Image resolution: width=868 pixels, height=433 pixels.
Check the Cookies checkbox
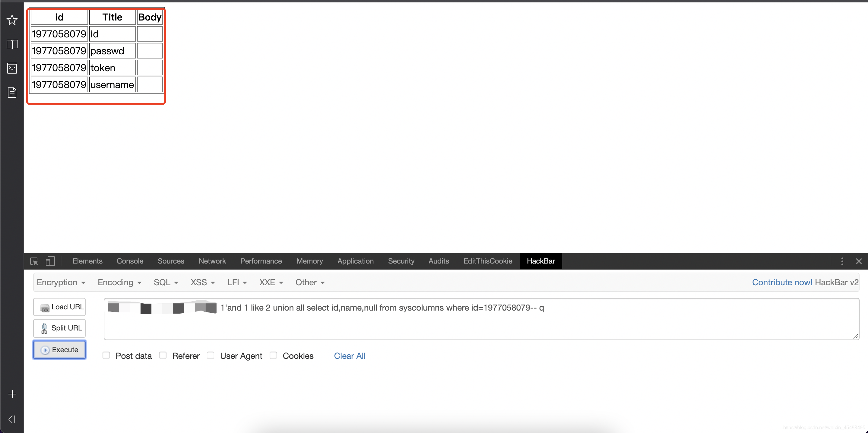[x=273, y=355]
